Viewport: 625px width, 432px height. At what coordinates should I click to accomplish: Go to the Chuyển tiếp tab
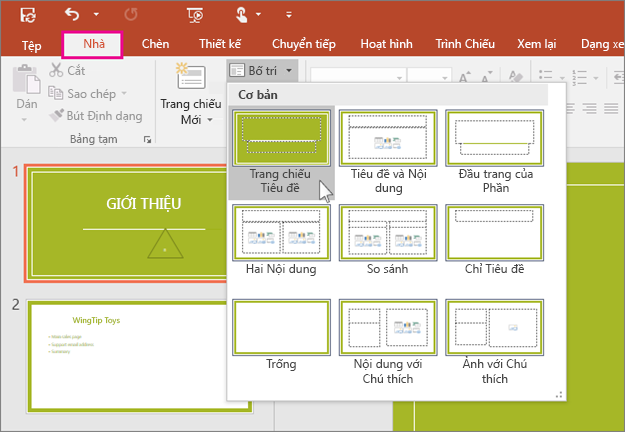304,44
